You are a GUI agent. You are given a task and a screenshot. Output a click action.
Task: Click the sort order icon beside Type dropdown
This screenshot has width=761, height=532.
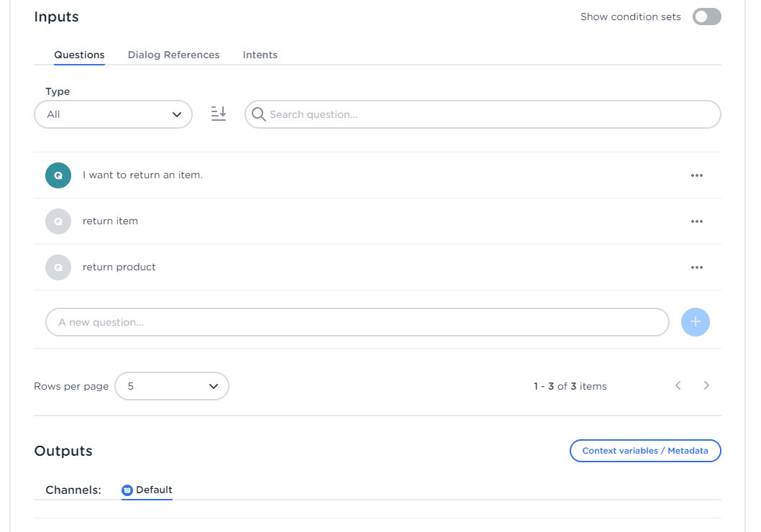tap(219, 114)
